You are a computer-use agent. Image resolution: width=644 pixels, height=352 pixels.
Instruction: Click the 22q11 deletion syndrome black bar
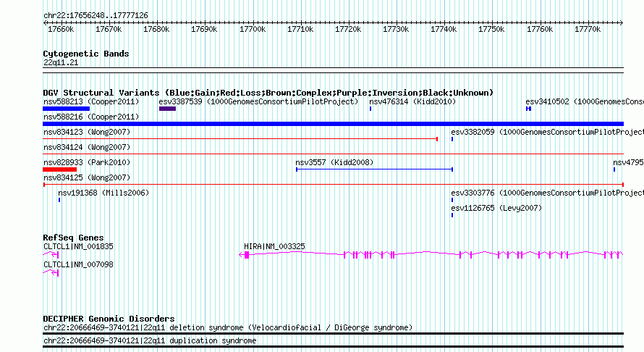pos(333,333)
